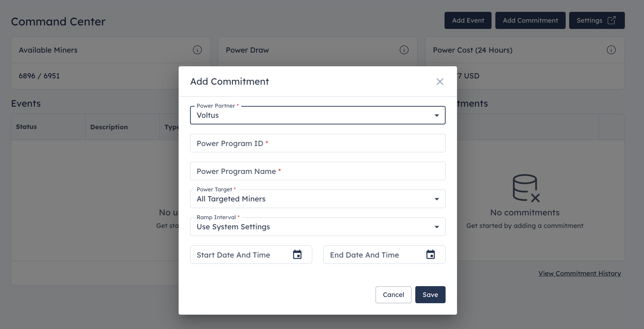
Task: Show info for Power Draw card
Action: pyautogui.click(x=404, y=50)
